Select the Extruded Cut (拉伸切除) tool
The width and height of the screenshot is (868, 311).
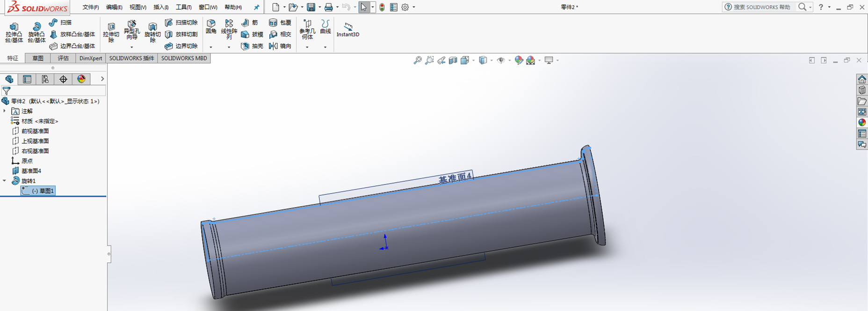pos(111,32)
